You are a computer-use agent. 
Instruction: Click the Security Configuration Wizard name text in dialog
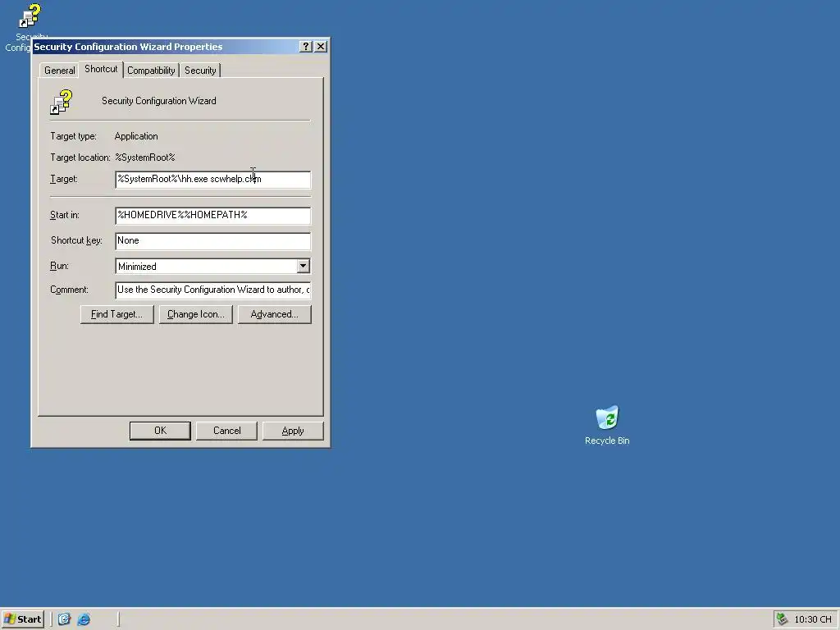pyautogui.click(x=159, y=101)
